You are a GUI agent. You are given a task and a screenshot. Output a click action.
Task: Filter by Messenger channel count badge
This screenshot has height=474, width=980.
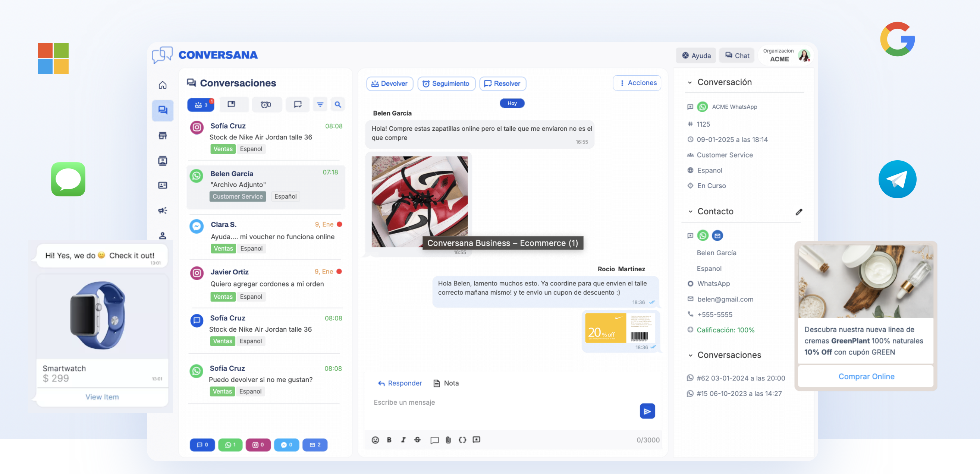[x=286, y=445]
